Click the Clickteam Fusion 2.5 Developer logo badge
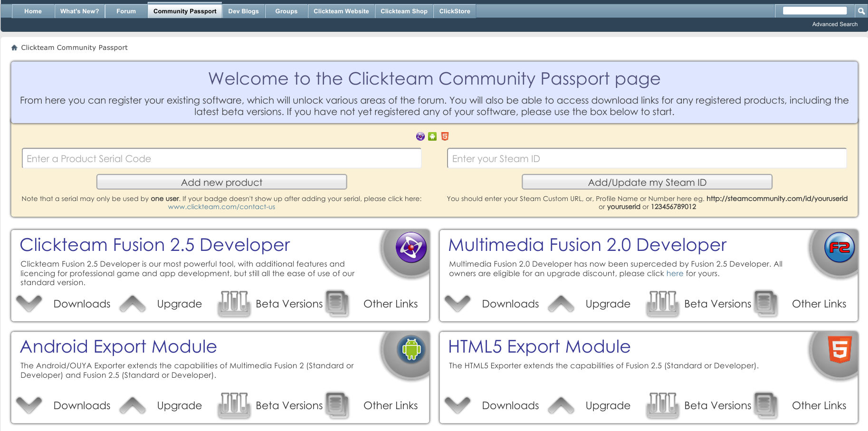The height and width of the screenshot is (431, 868). (411, 247)
